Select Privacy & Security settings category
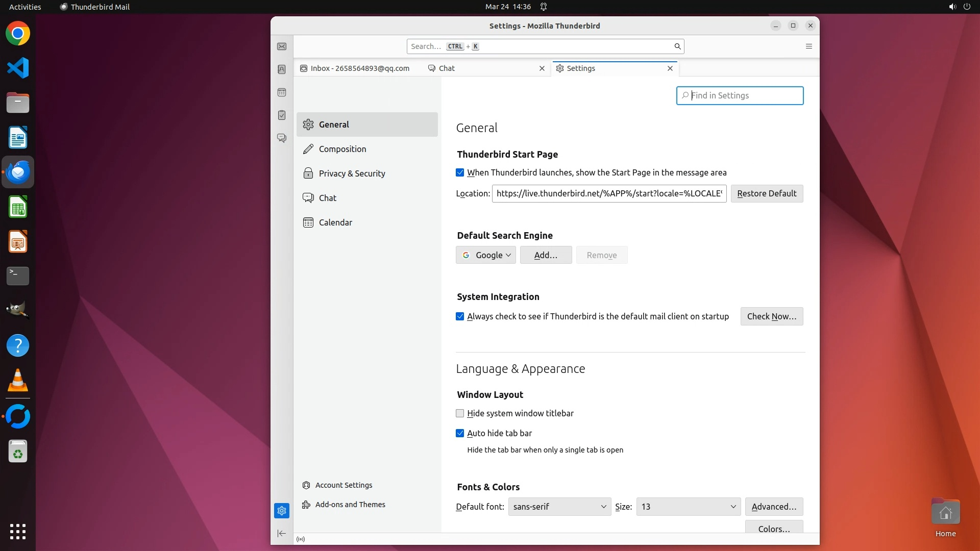This screenshot has height=551, width=980. click(x=352, y=173)
